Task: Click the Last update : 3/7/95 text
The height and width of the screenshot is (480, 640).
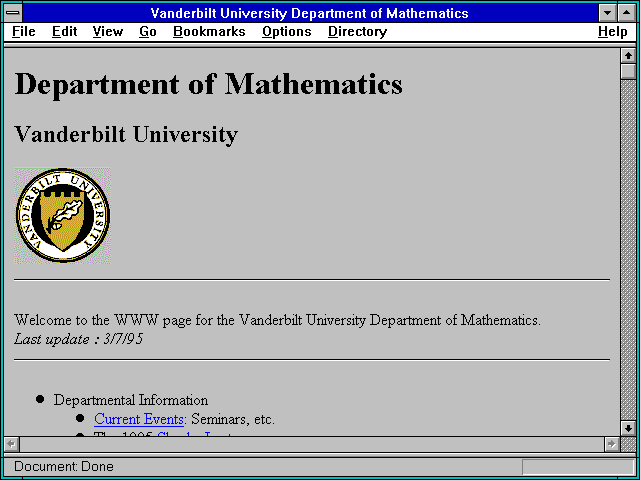Action: 79,339
